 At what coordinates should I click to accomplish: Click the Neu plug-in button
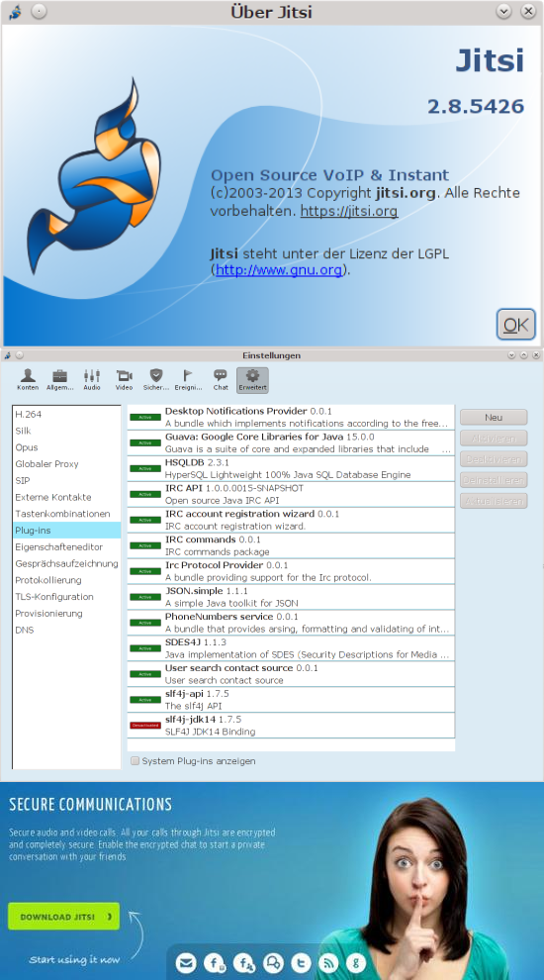[x=494, y=417]
